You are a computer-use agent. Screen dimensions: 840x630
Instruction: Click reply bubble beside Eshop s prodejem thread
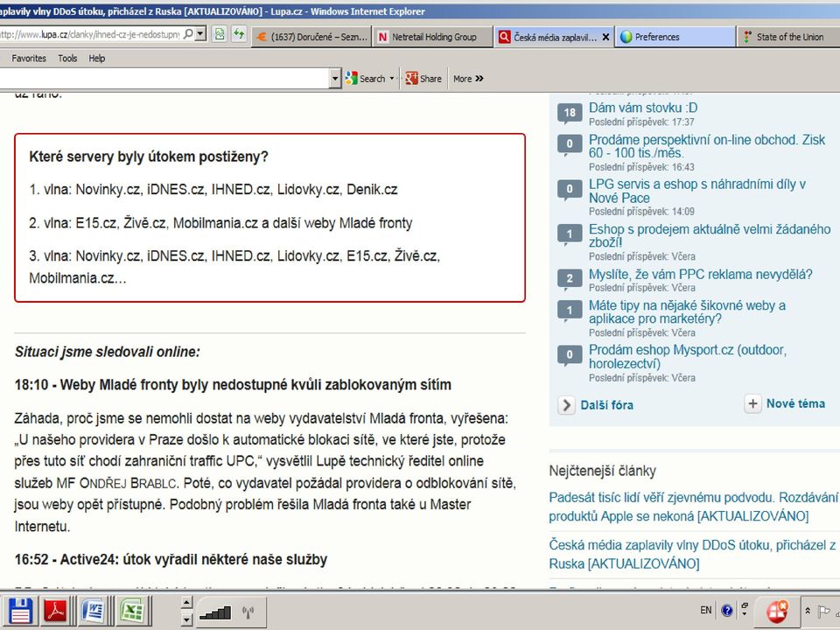point(570,234)
